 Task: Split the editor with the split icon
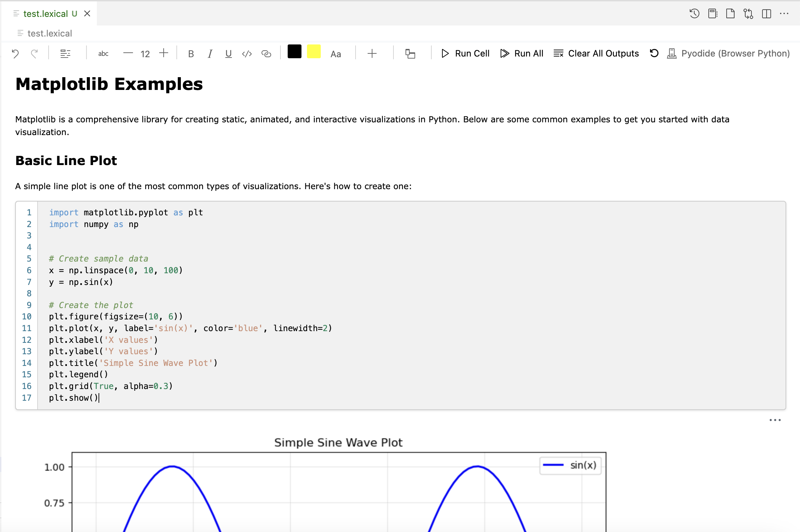tap(766, 14)
